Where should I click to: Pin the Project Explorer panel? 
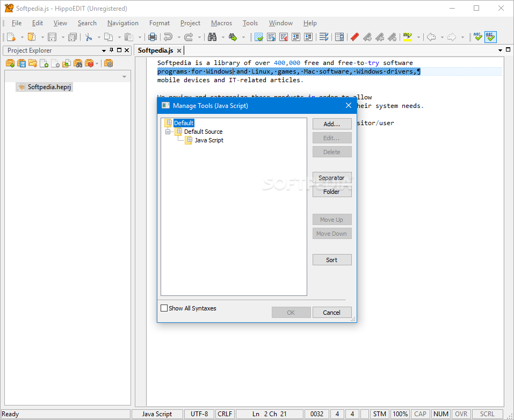coord(112,50)
